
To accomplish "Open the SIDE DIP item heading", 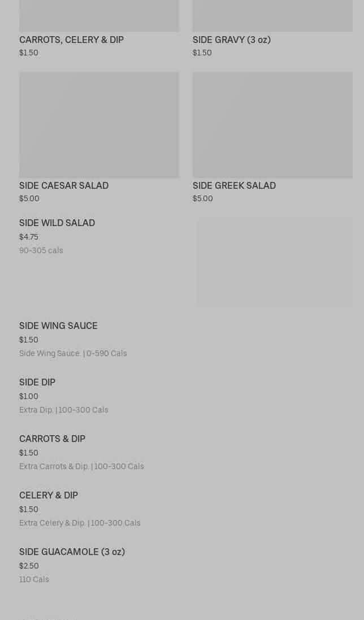I will pos(37,382).
